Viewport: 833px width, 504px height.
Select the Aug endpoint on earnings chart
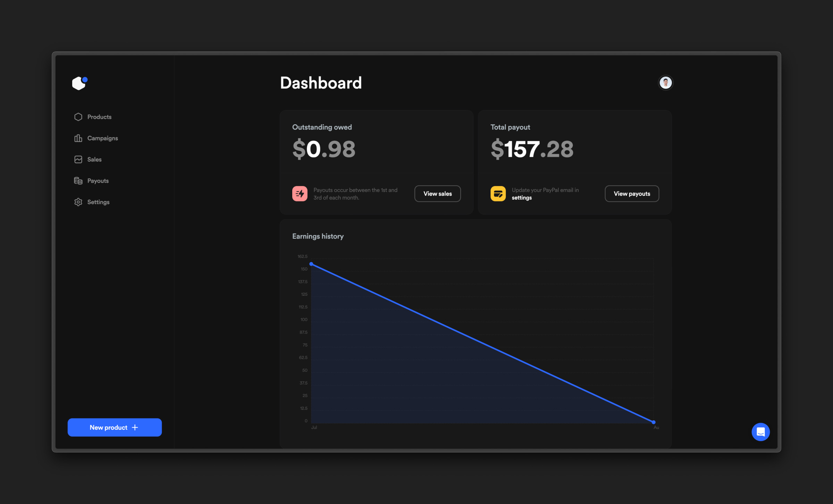pos(654,422)
